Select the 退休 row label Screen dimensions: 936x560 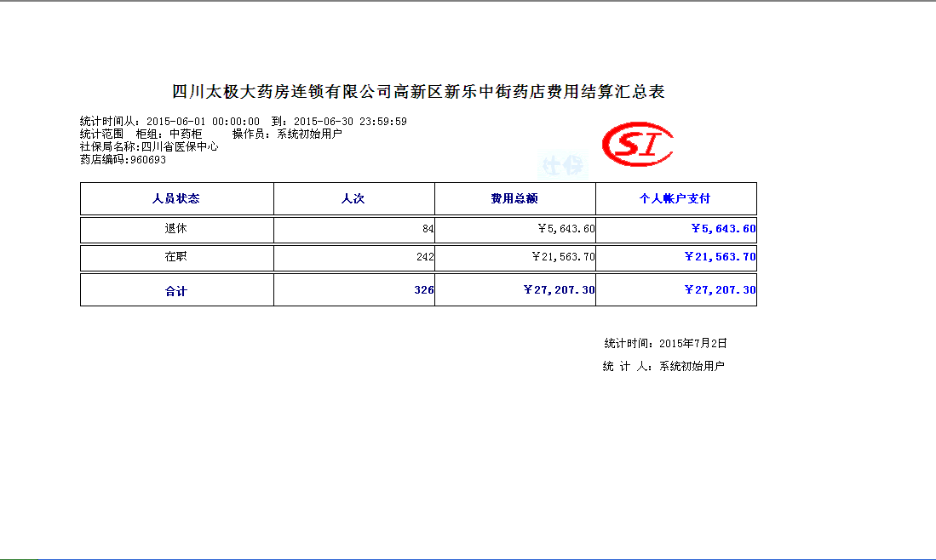[x=176, y=228]
